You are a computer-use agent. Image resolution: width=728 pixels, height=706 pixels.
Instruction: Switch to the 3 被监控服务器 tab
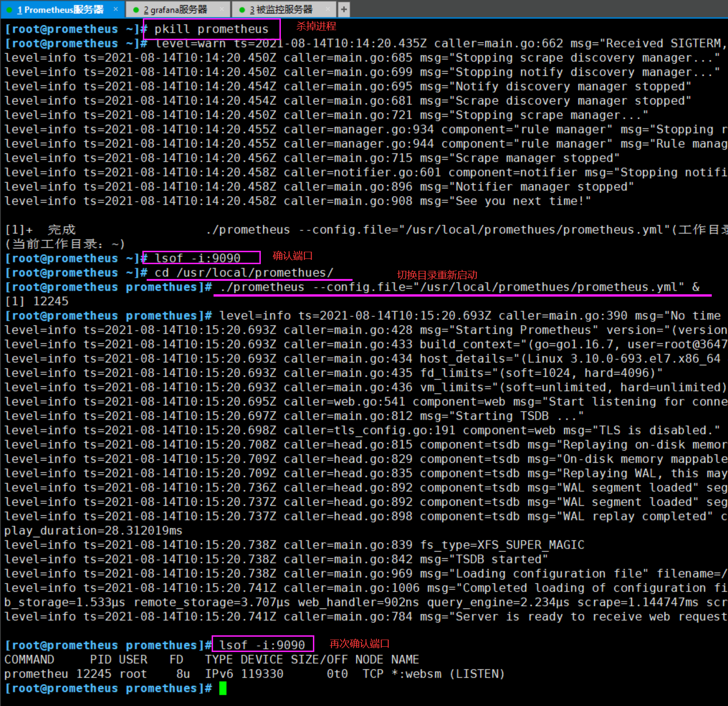pos(284,10)
